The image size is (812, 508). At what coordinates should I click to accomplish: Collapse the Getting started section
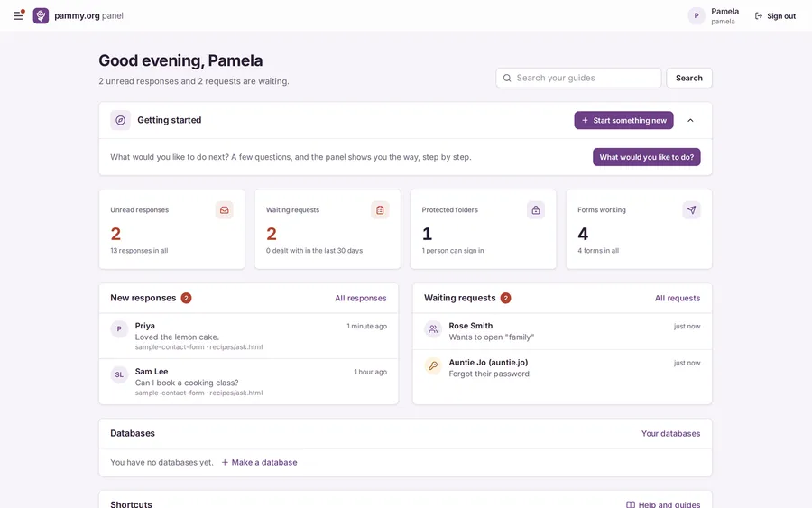690,120
